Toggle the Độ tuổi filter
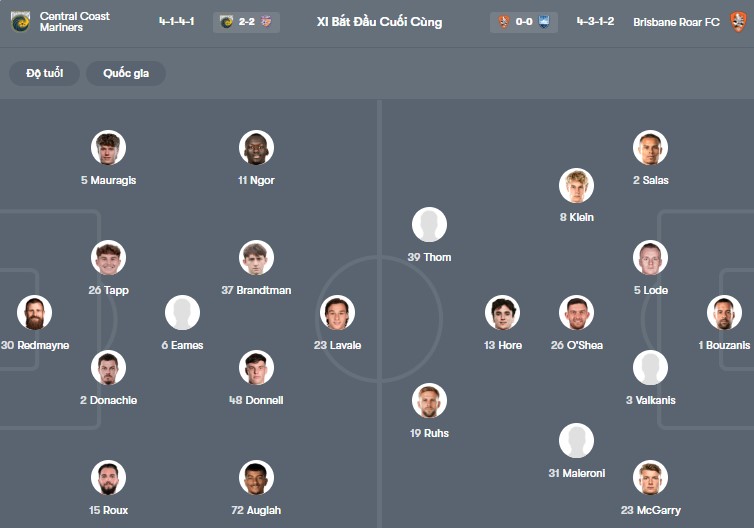Image resolution: width=754 pixels, height=528 pixels. coord(44,73)
